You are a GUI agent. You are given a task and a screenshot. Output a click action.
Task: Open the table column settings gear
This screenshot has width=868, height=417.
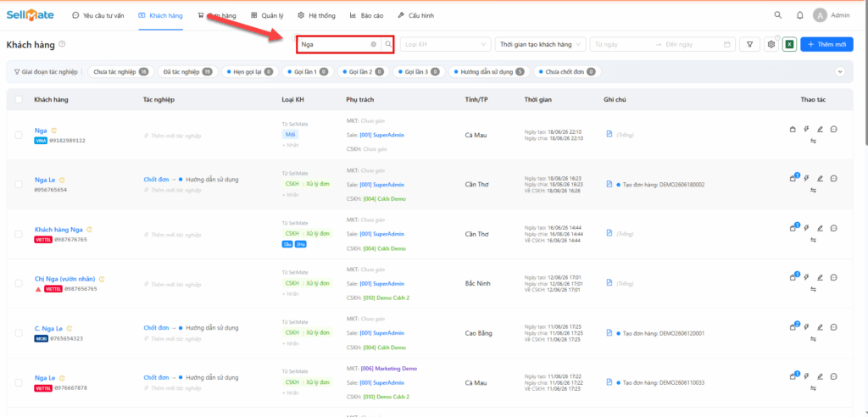(x=771, y=45)
